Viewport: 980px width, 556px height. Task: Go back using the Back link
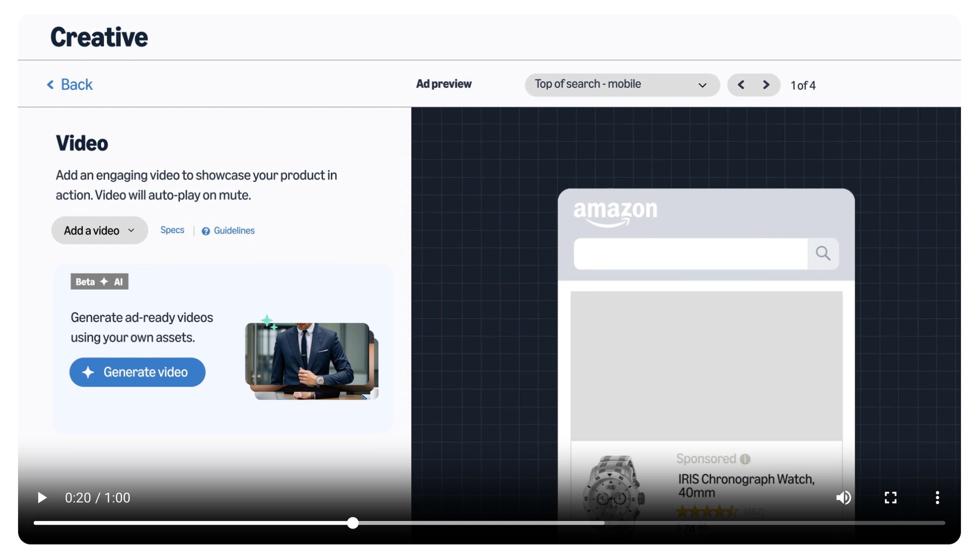[70, 84]
